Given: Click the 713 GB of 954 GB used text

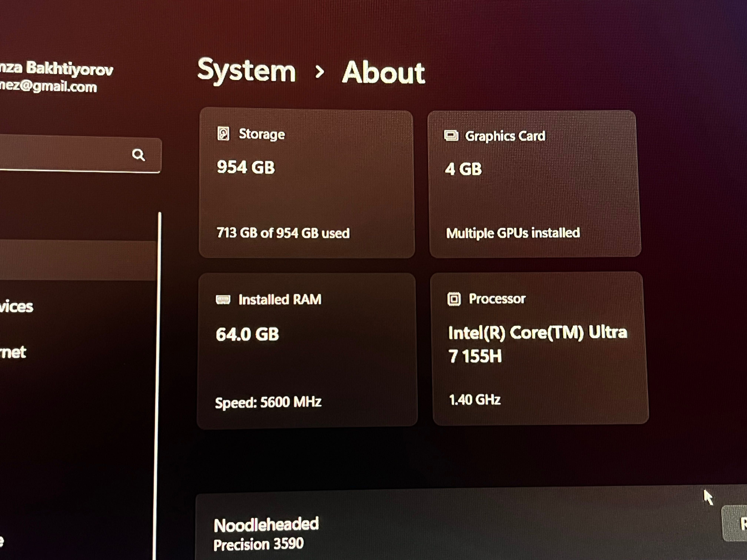Looking at the screenshot, I should click(x=283, y=233).
